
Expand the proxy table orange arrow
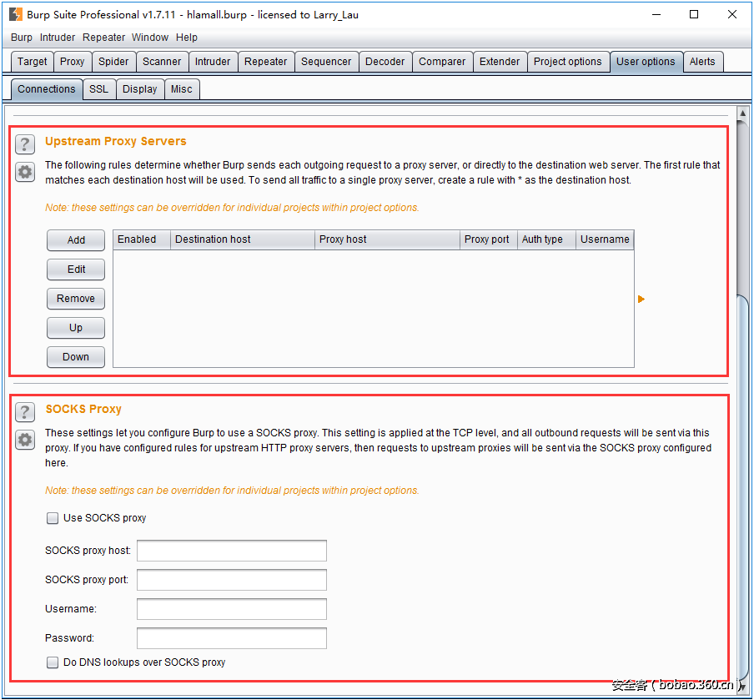click(641, 299)
